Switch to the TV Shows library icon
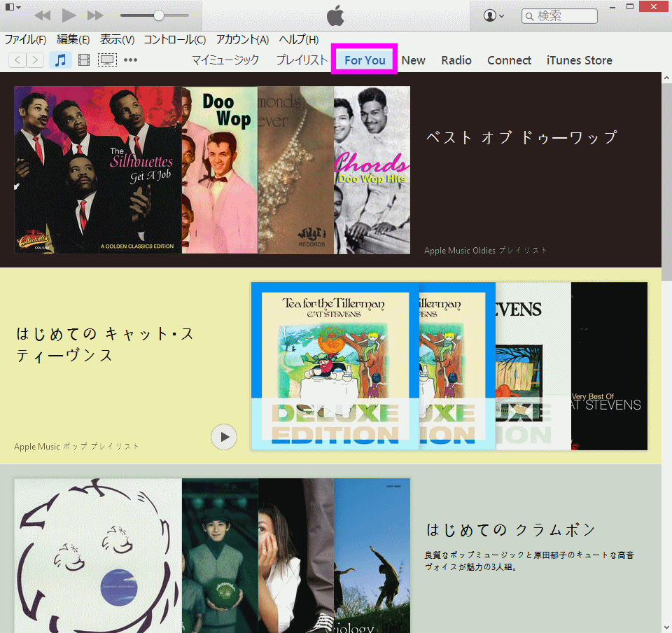 [107, 60]
